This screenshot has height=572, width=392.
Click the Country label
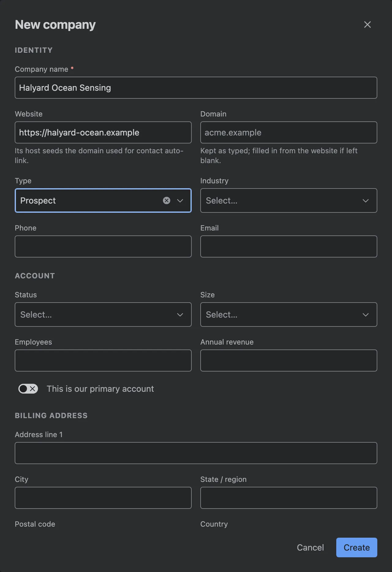[214, 524]
